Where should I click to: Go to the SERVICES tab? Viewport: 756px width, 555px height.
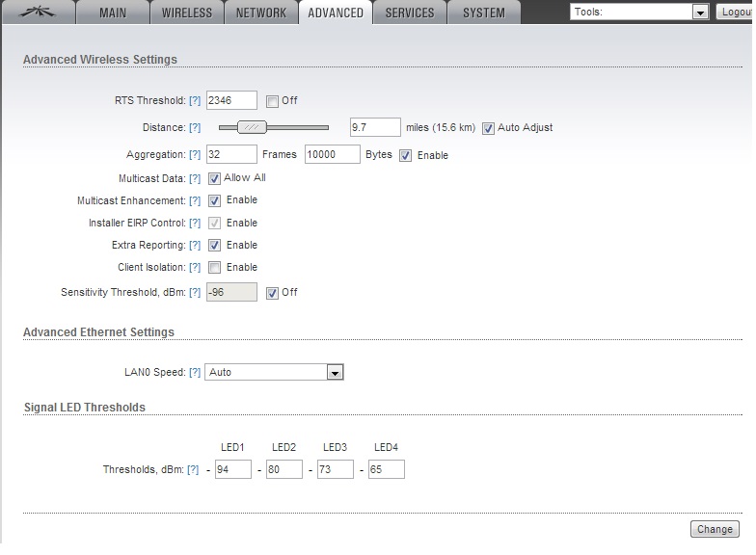(x=410, y=12)
